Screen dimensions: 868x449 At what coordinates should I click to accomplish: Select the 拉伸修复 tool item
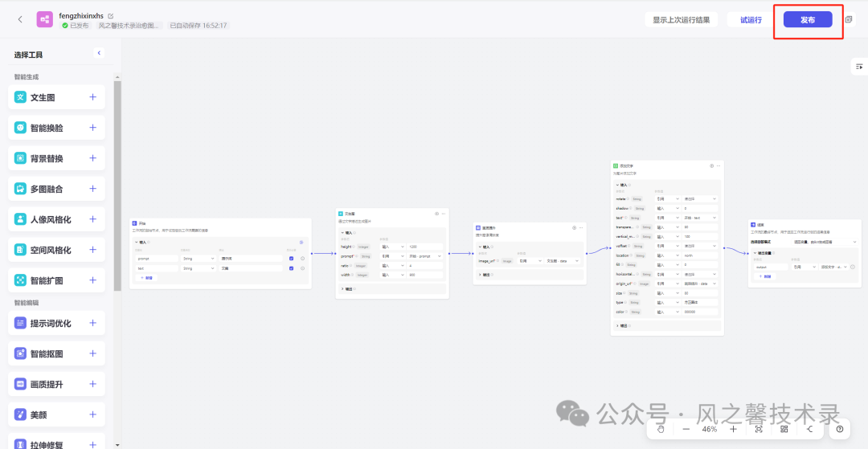click(56, 442)
